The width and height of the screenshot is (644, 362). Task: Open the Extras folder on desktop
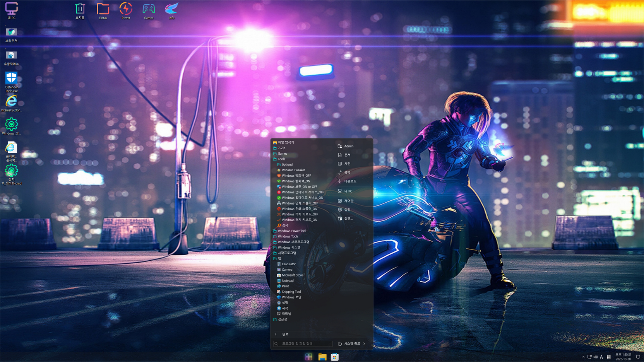coord(103,11)
